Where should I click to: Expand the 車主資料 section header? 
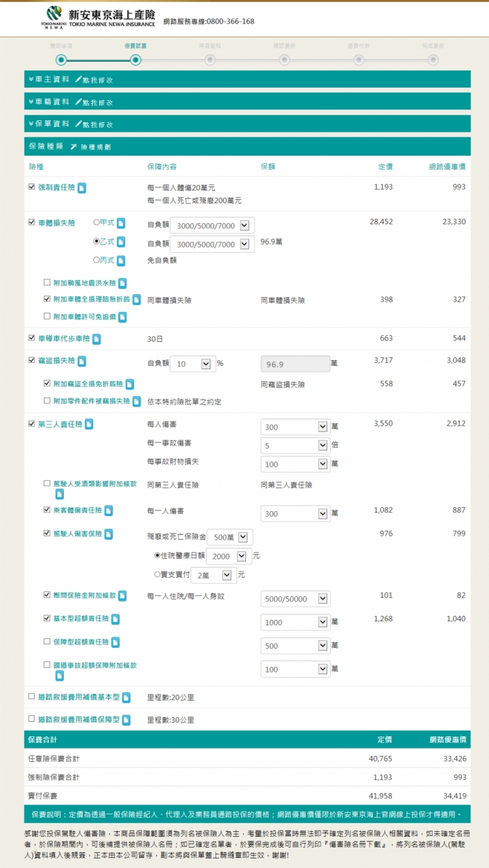(x=247, y=80)
